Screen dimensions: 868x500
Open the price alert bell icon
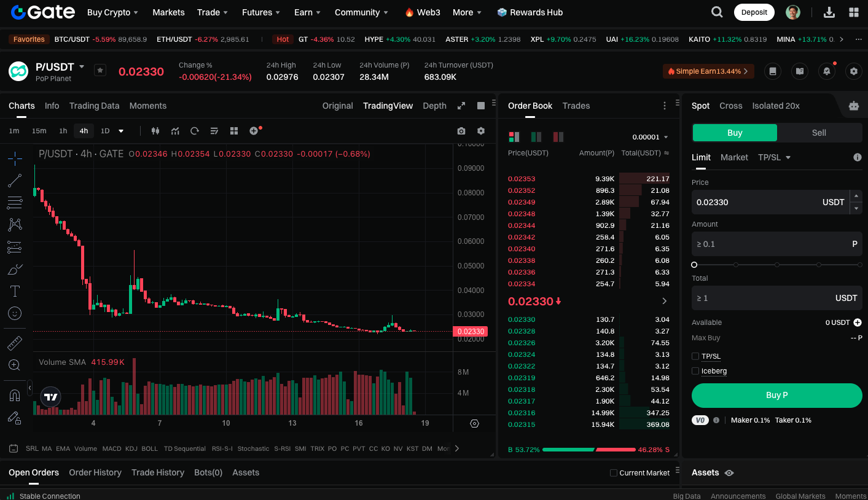[x=826, y=71]
